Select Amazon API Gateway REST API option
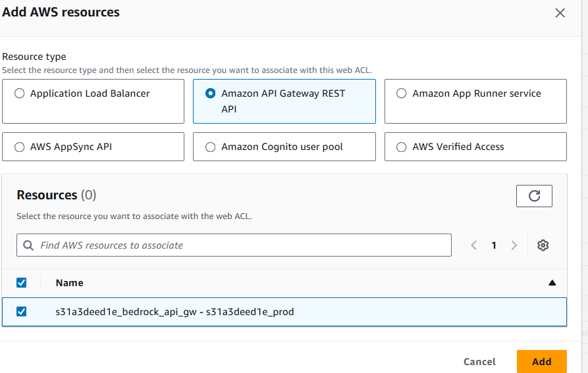 coord(211,93)
